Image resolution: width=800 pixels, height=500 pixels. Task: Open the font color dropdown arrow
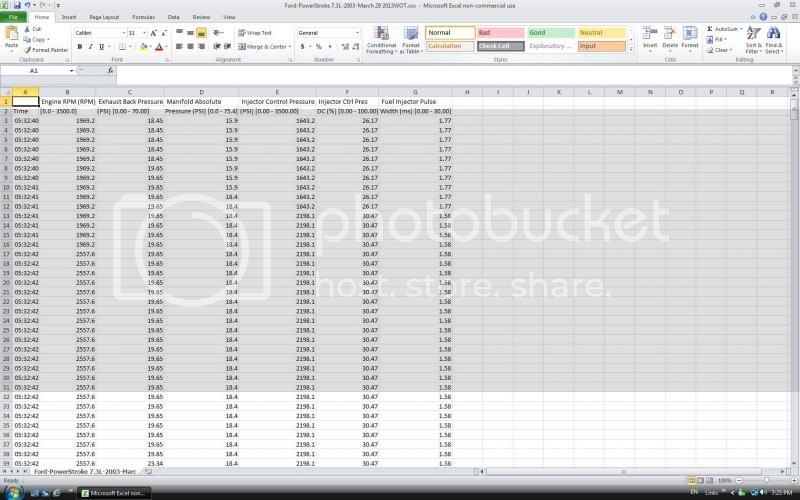click(x=166, y=46)
